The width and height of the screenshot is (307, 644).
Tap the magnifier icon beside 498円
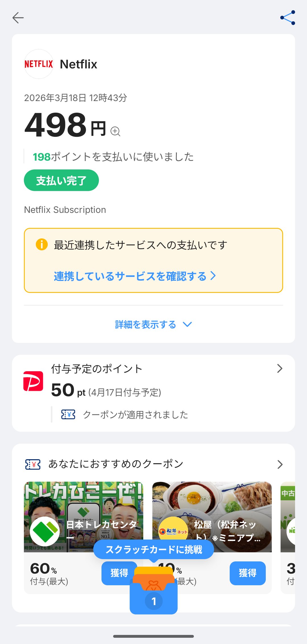[115, 131]
